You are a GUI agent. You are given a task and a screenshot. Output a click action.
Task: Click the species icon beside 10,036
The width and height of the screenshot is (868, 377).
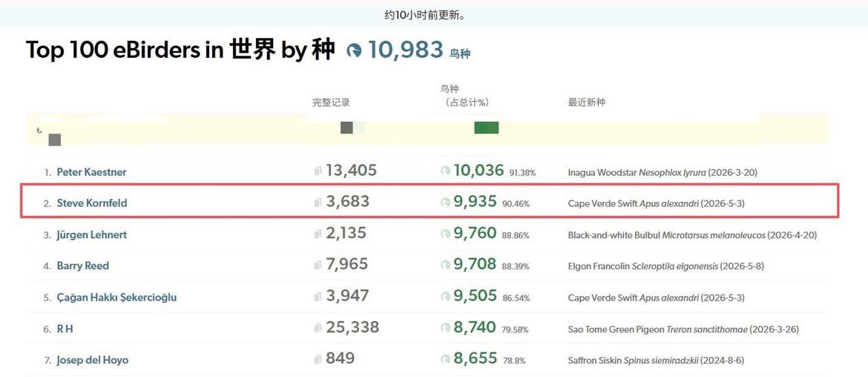446,171
